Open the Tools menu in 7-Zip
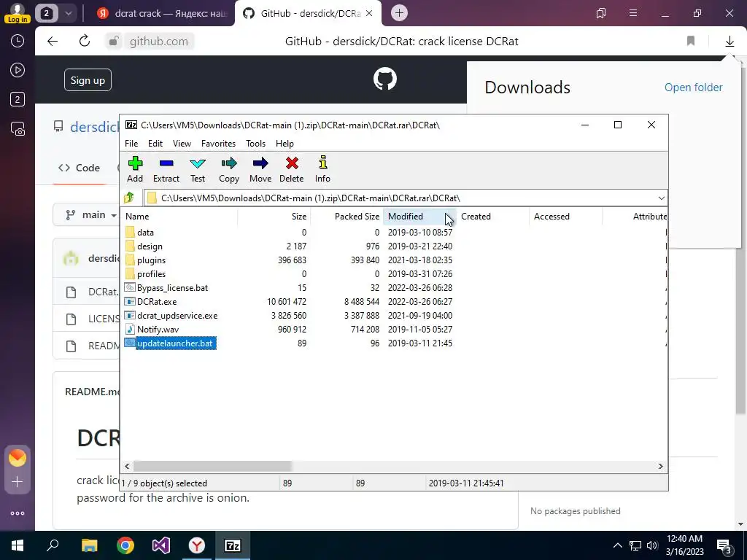747x560 pixels. pyautogui.click(x=255, y=144)
